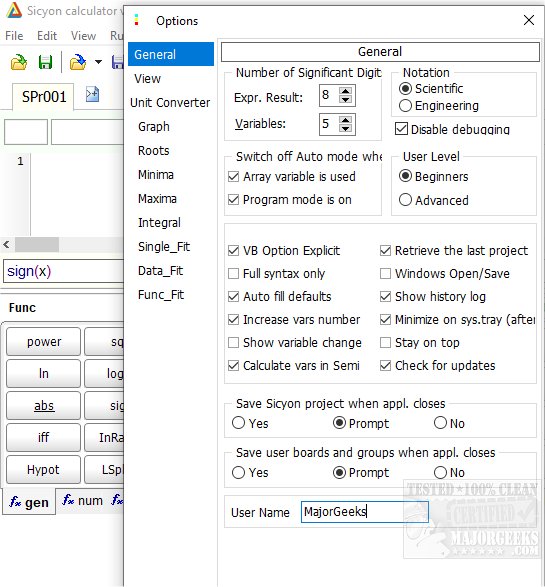Screen dimensions: 545x587
Task: Click the blue-arrow folder import icon
Action: (x=78, y=62)
